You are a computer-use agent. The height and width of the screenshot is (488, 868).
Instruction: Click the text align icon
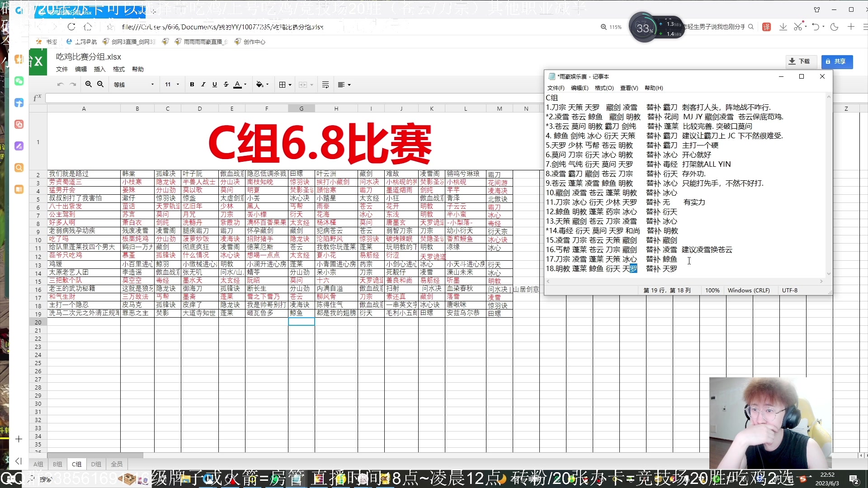click(x=342, y=84)
